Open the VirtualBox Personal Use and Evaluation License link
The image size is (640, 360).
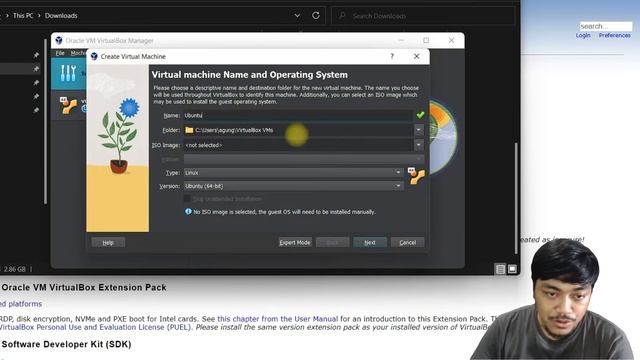(96, 327)
